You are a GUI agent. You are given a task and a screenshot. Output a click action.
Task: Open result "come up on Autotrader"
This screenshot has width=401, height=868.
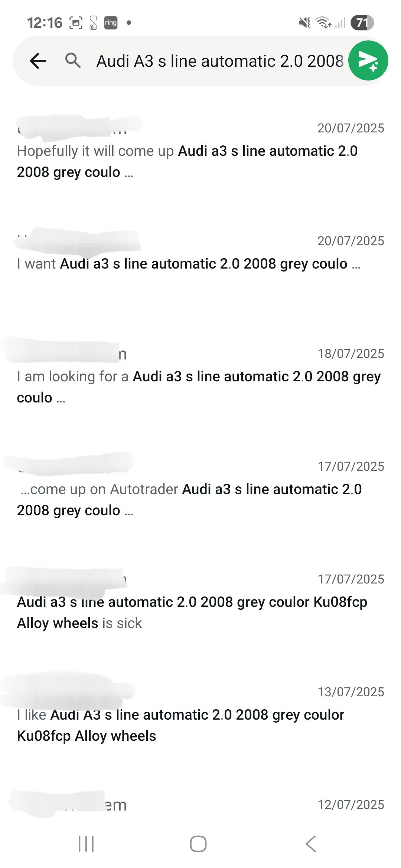coord(200,488)
